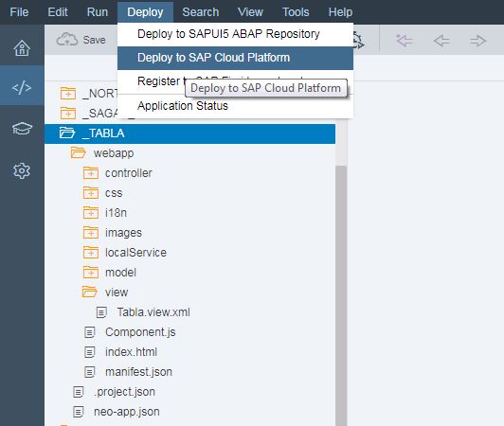Click the Last Edit Location arrow icon

(x=404, y=41)
